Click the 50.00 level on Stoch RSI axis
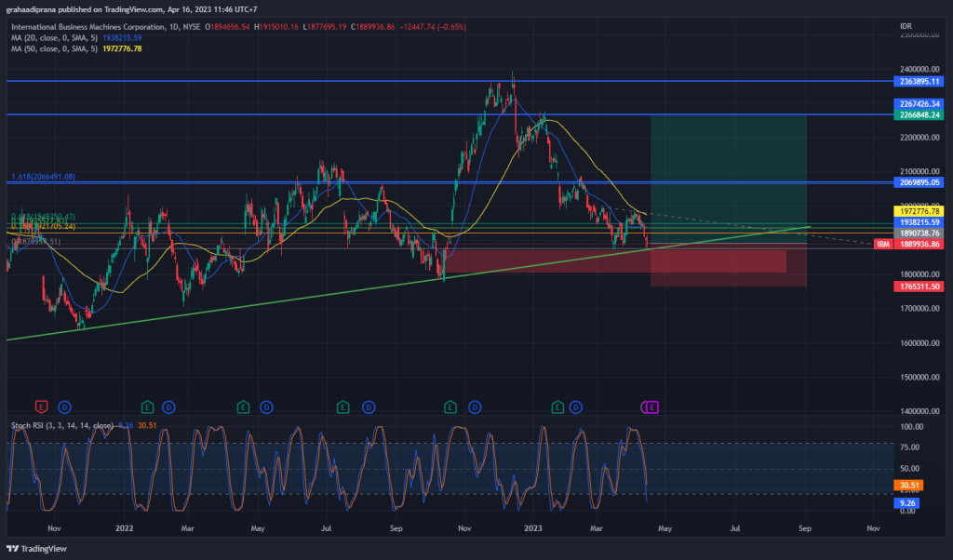The width and height of the screenshot is (953, 560). [910, 468]
